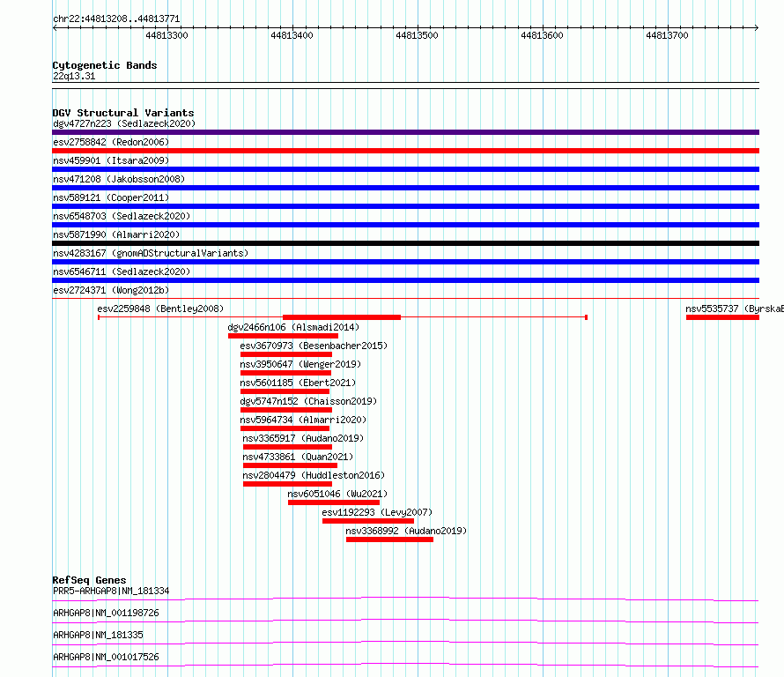Click nsv2804479 (Huddleston2016) variant label

pyautogui.click(x=314, y=475)
